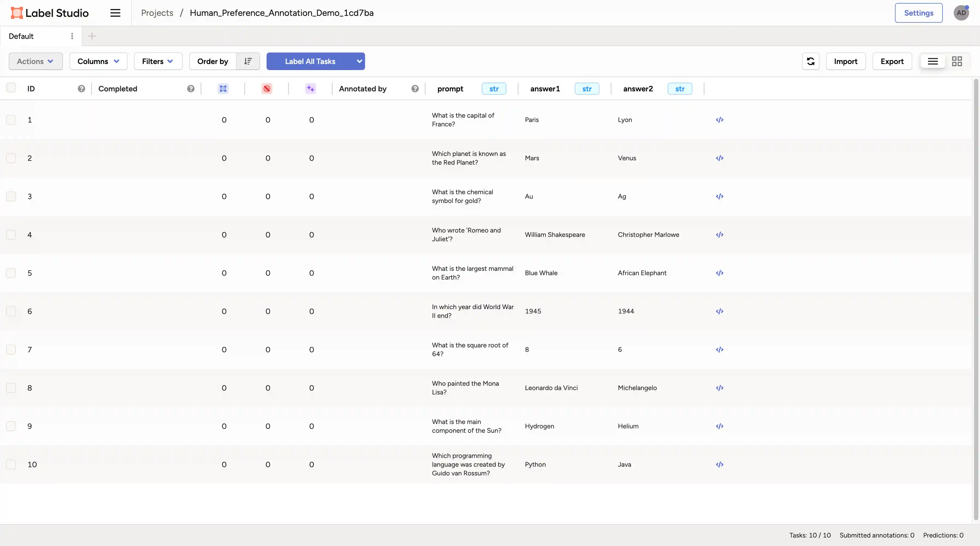
Task: Open the Columns dropdown
Action: click(x=98, y=61)
